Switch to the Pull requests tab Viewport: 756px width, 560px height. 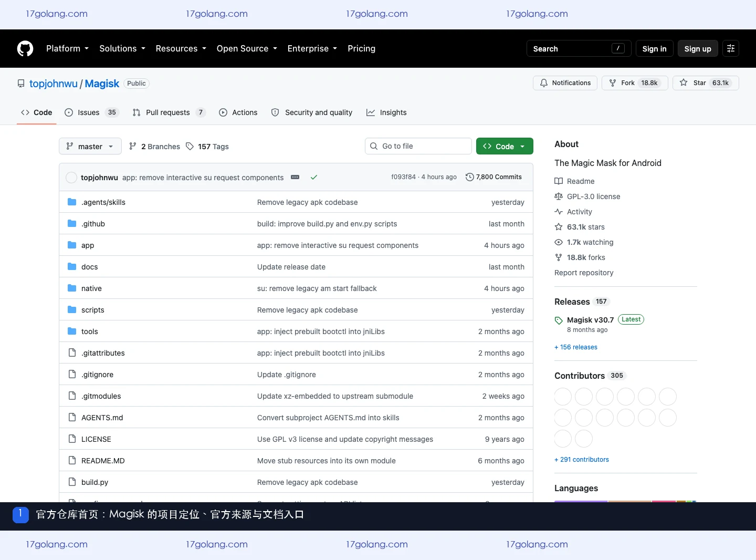[x=169, y=112]
